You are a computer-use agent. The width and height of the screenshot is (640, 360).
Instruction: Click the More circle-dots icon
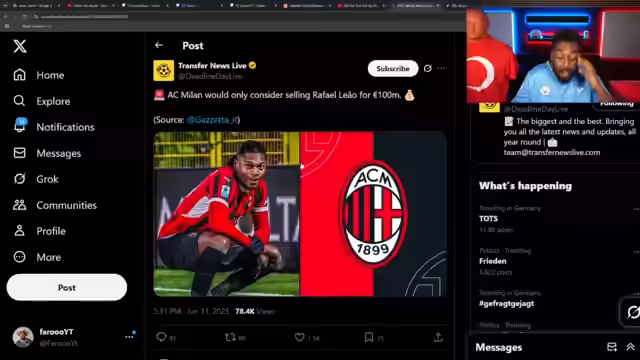19,257
